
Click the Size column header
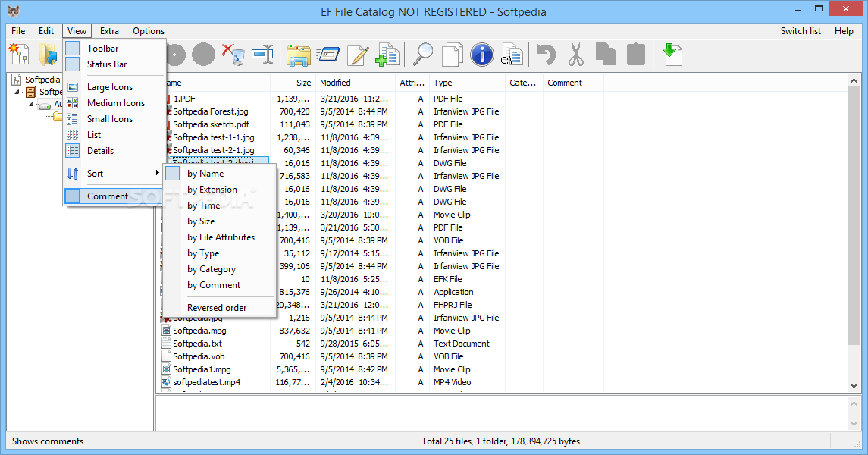point(293,83)
